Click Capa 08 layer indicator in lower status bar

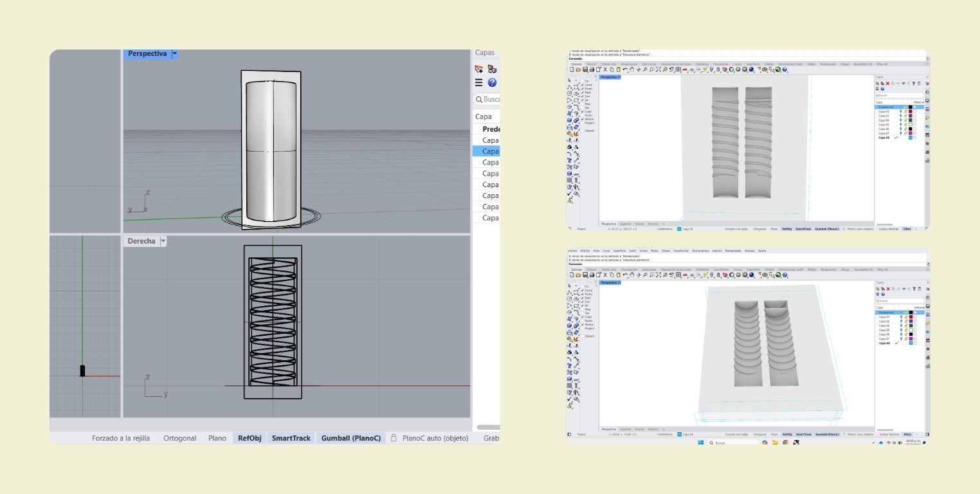685,434
